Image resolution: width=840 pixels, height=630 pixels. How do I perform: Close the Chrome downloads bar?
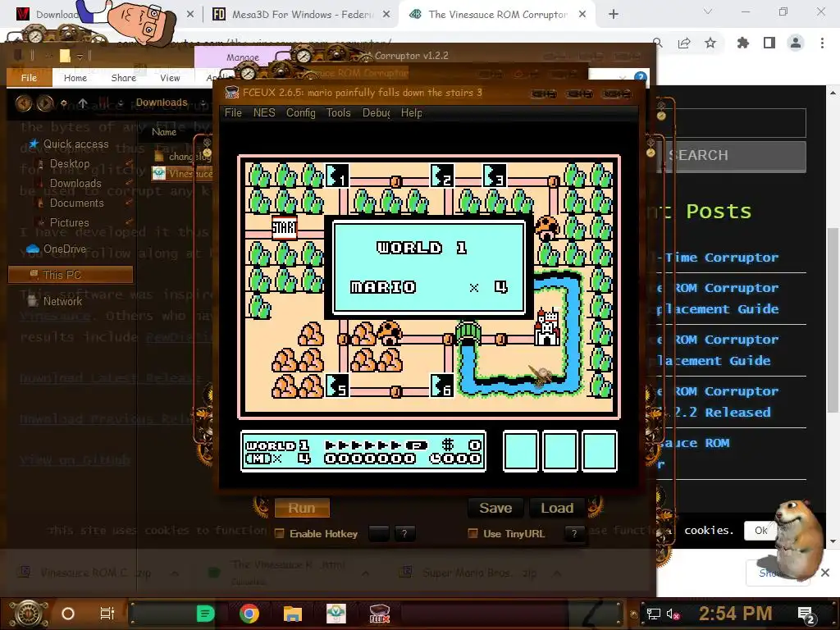click(x=825, y=573)
